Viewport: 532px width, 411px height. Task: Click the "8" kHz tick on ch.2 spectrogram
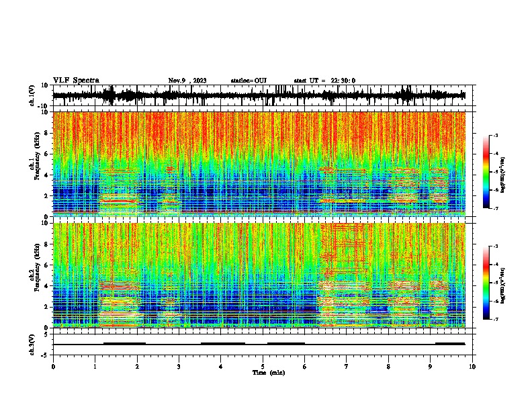46,244
